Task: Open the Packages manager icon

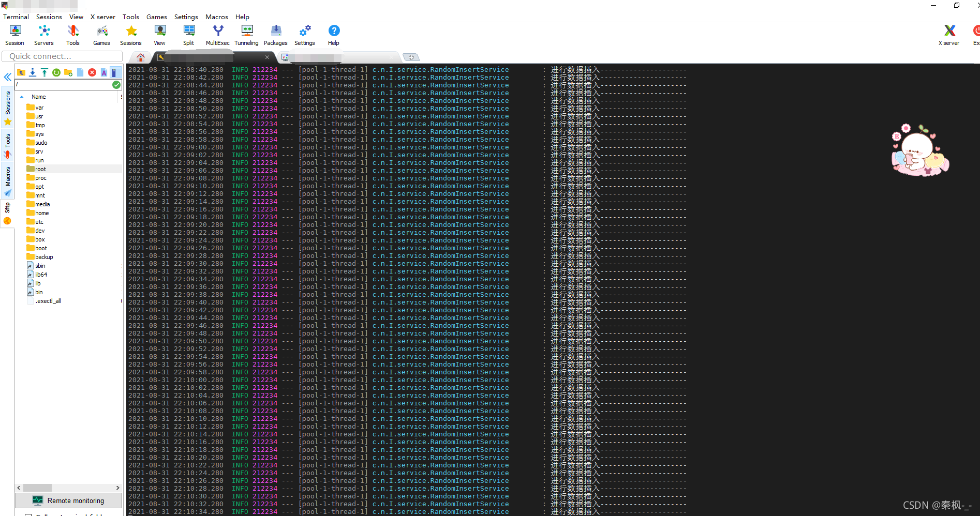Action: click(275, 35)
